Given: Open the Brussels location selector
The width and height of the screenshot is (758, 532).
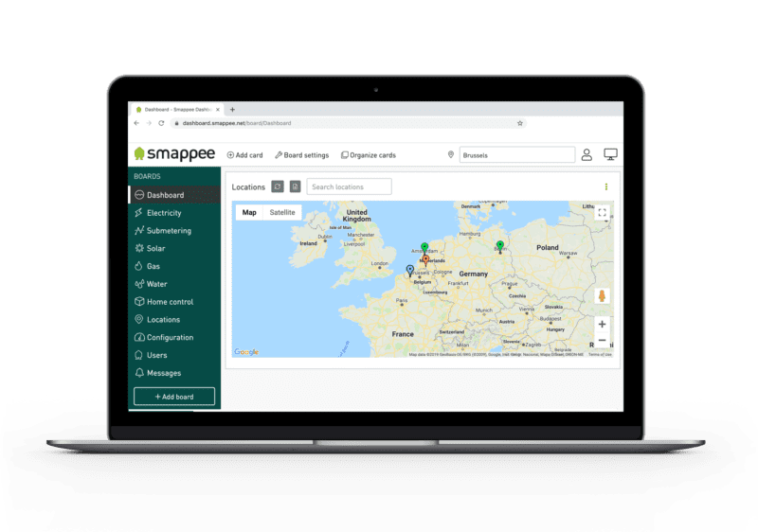Looking at the screenshot, I should pos(516,154).
